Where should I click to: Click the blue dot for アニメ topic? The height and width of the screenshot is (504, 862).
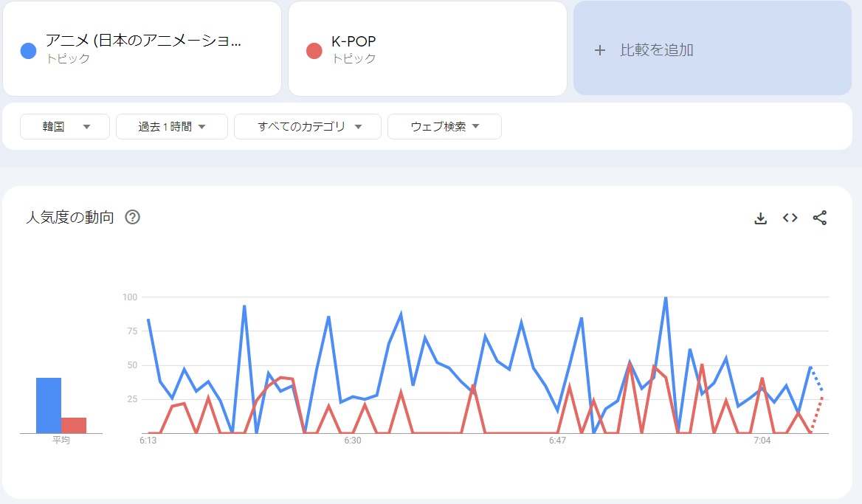click(x=29, y=50)
